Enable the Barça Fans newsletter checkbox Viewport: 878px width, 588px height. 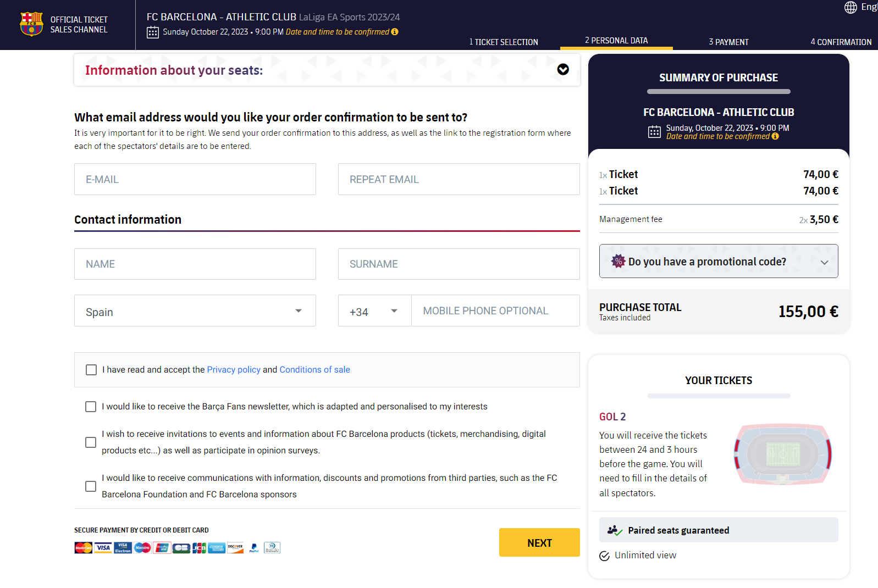91,407
